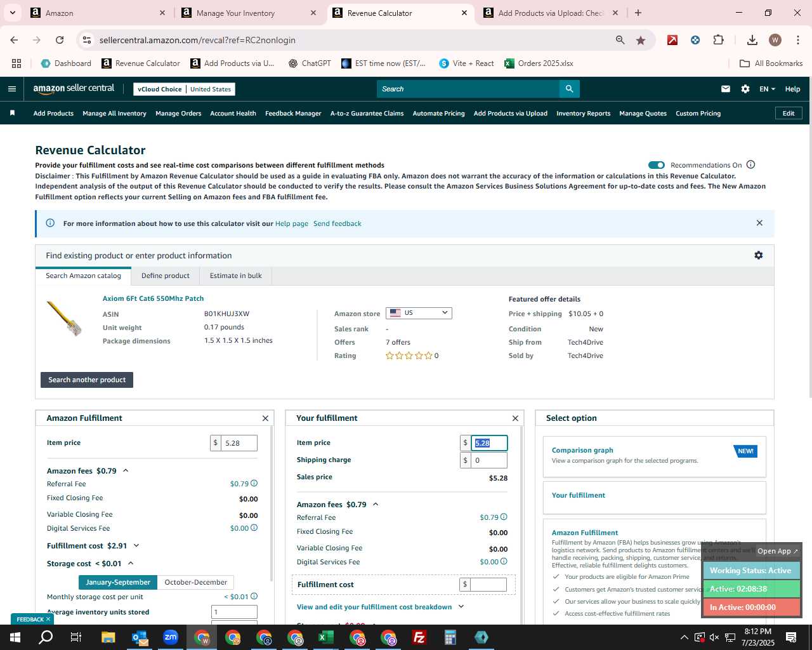Image resolution: width=812 pixels, height=650 pixels.
Task: Open File Explorer from the taskbar
Action: point(108,637)
